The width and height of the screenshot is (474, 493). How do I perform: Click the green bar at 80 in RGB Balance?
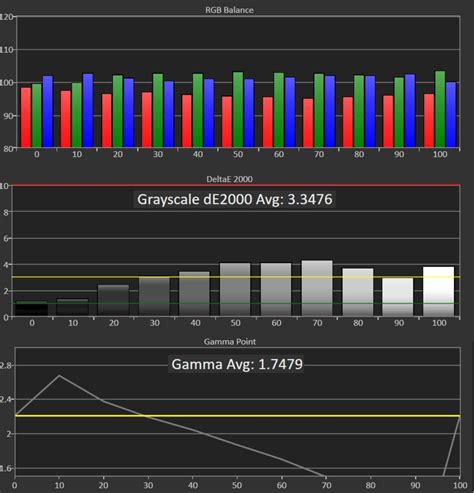(359, 111)
